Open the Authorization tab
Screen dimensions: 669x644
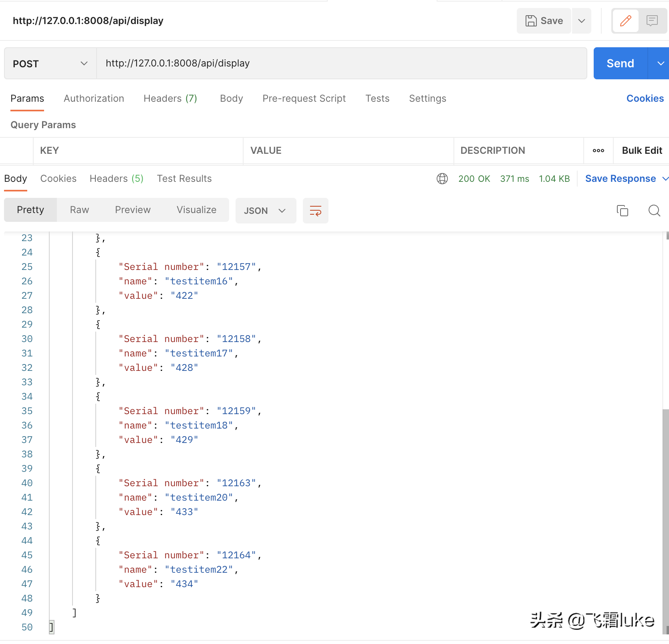pos(94,99)
